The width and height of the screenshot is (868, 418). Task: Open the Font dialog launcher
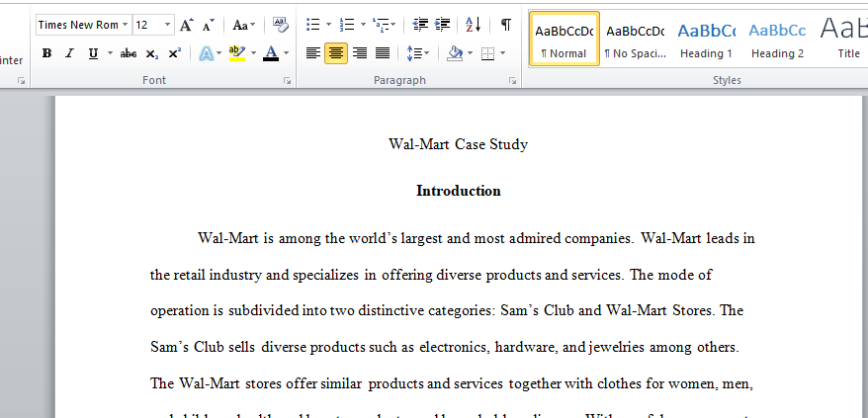pyautogui.click(x=287, y=81)
